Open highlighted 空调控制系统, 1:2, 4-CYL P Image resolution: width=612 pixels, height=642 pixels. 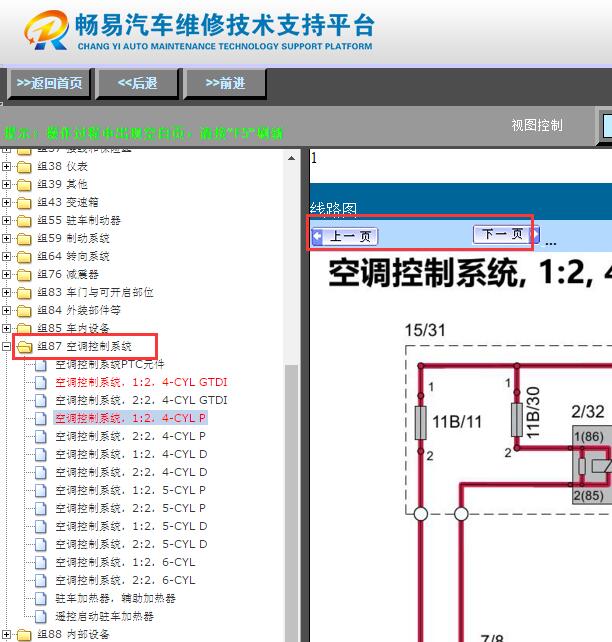(131, 418)
